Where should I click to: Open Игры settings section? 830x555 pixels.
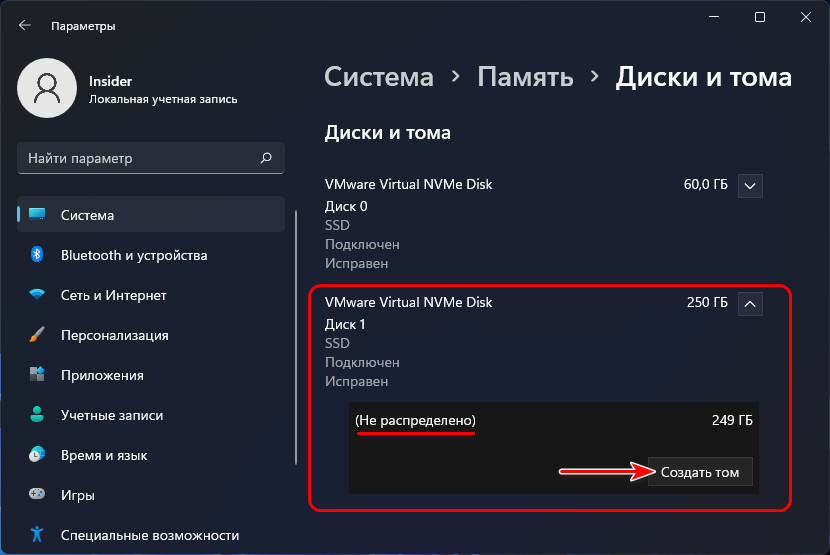pos(151,495)
